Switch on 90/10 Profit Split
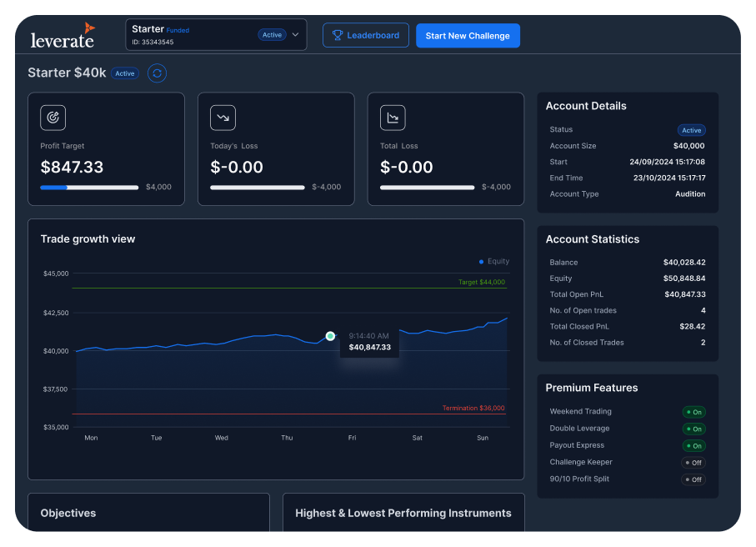 pos(693,479)
